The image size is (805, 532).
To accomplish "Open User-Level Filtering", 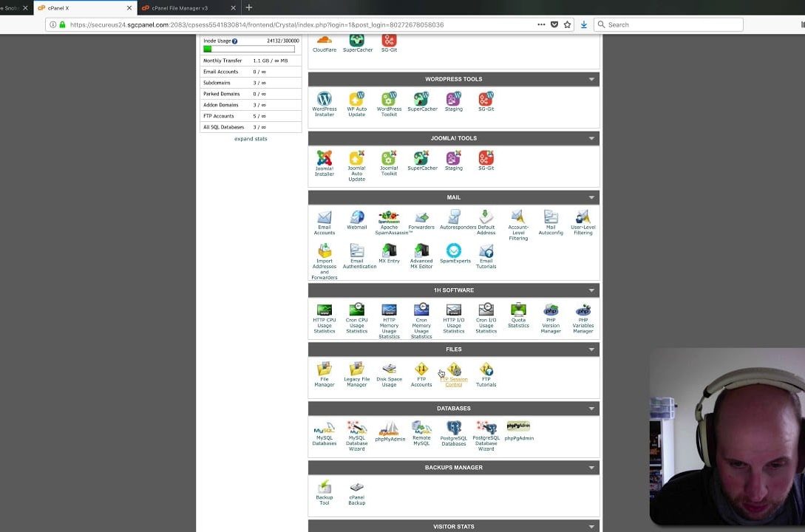I will [x=582, y=222].
